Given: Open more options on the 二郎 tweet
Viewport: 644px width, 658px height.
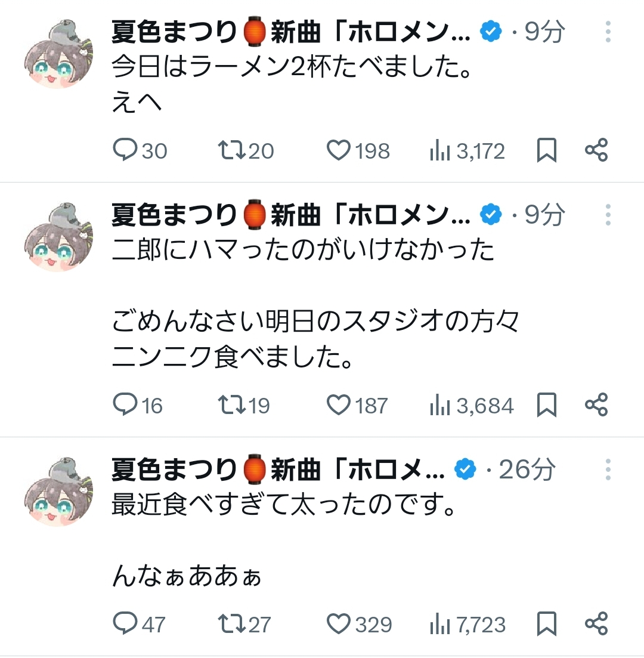Looking at the screenshot, I should [x=608, y=215].
